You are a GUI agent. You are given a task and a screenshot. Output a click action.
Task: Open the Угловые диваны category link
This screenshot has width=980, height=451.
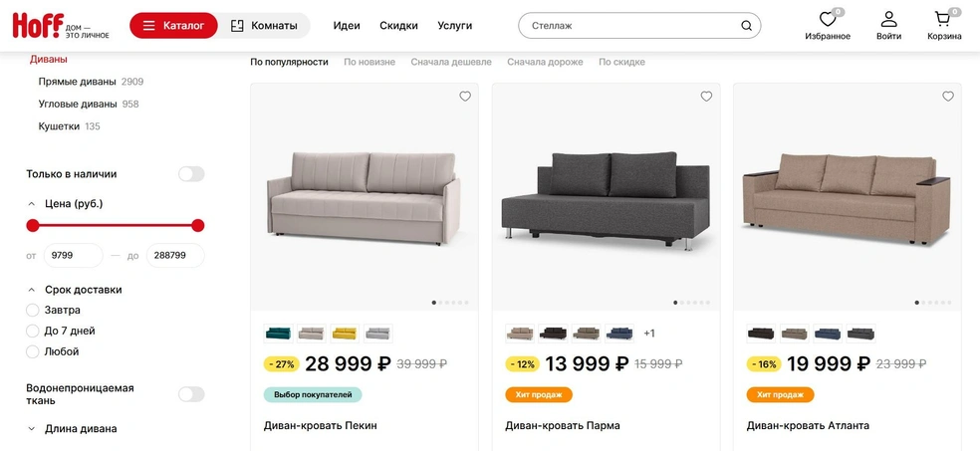pos(78,104)
